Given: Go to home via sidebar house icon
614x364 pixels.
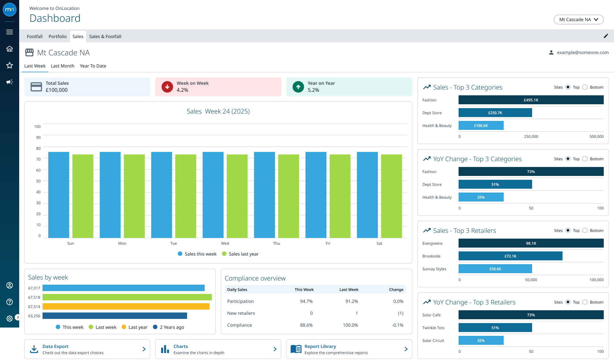Looking at the screenshot, I should [x=10, y=49].
